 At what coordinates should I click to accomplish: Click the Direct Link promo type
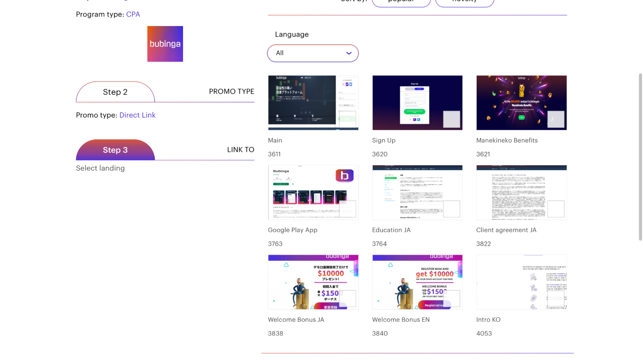(137, 115)
